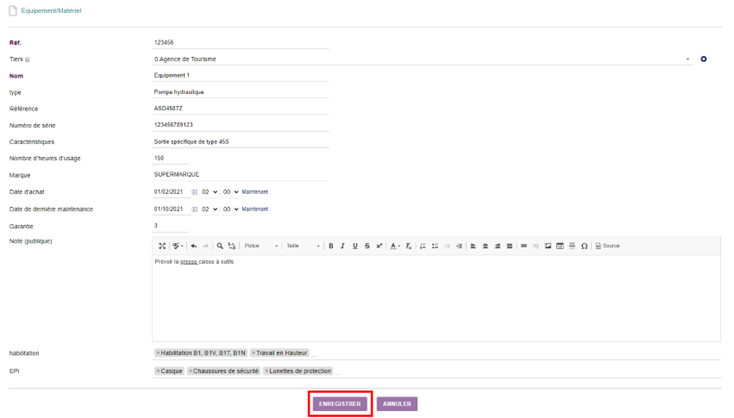The height and width of the screenshot is (418, 734).
Task: Decrease the indent
Action: pos(447,246)
